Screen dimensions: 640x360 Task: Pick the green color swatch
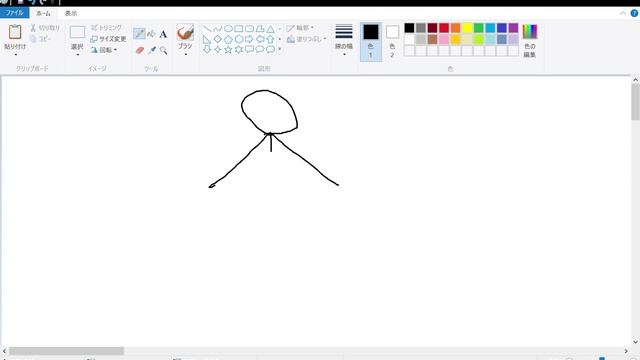point(479,28)
